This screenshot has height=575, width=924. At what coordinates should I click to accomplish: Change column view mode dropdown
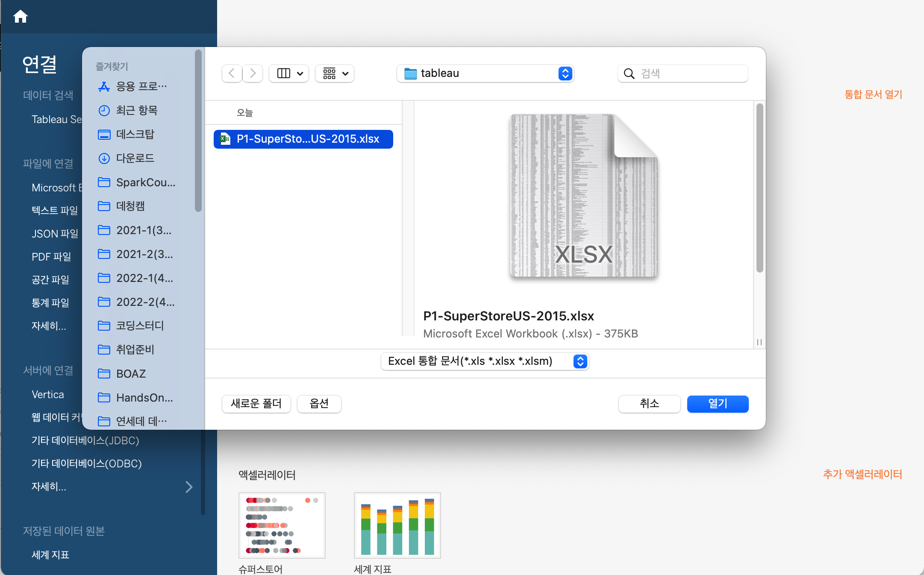[289, 73]
